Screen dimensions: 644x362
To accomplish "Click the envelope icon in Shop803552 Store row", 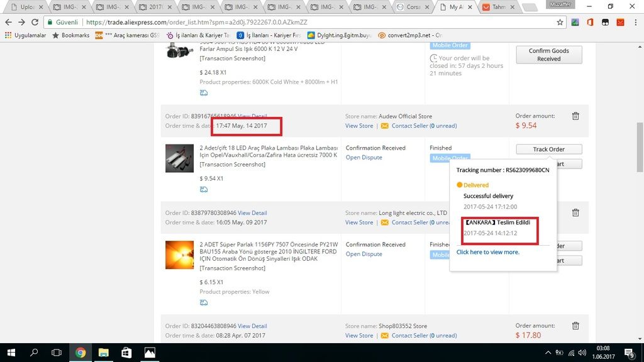I will pyautogui.click(x=384, y=336).
